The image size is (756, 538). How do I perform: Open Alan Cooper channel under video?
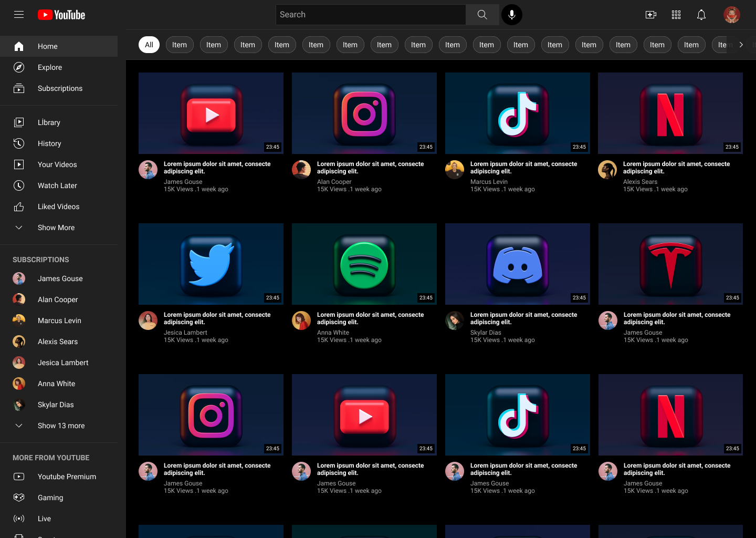[334, 182]
